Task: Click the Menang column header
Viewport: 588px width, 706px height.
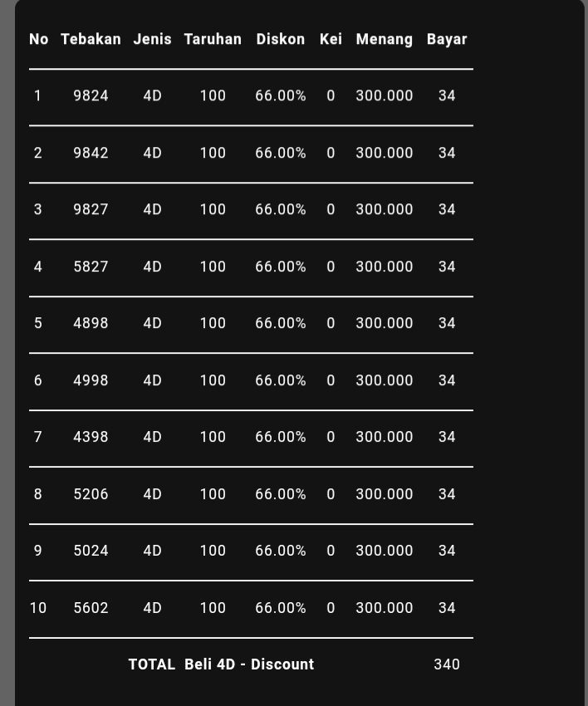Action: [384, 39]
